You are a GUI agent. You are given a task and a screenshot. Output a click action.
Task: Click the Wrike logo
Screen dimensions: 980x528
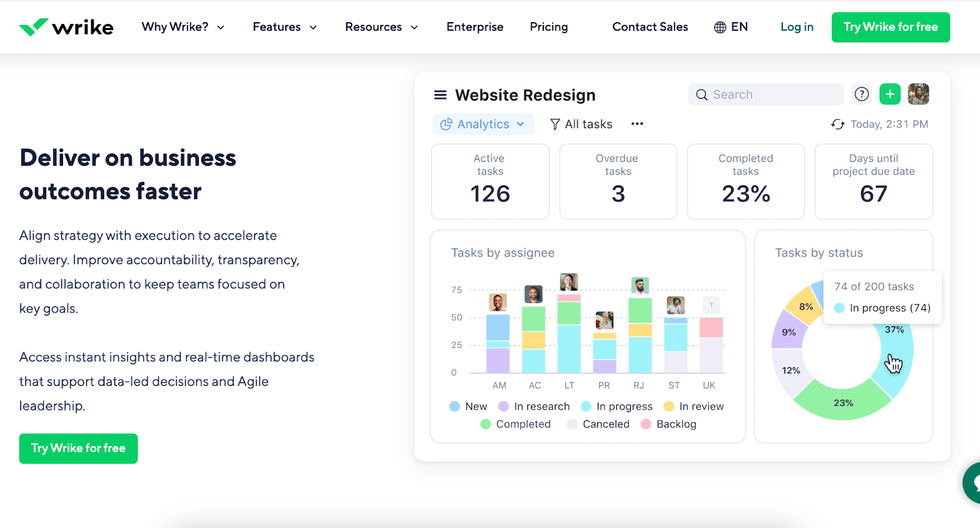(66, 27)
